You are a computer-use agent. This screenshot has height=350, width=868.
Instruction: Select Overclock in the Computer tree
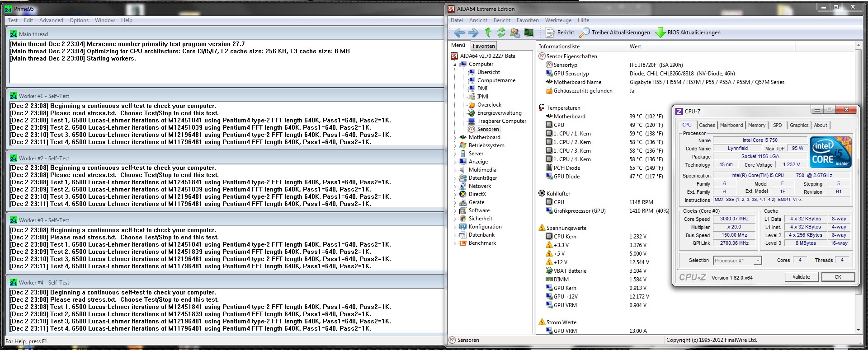point(489,105)
